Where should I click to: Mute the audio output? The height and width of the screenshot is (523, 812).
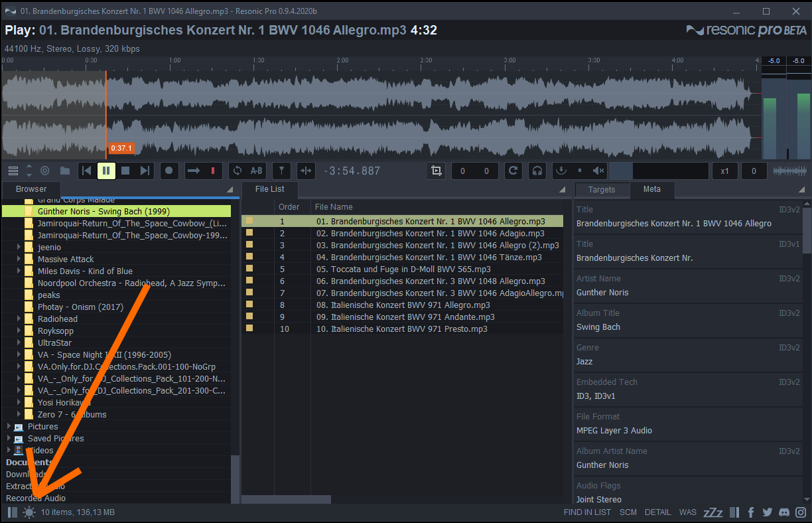tap(598, 171)
